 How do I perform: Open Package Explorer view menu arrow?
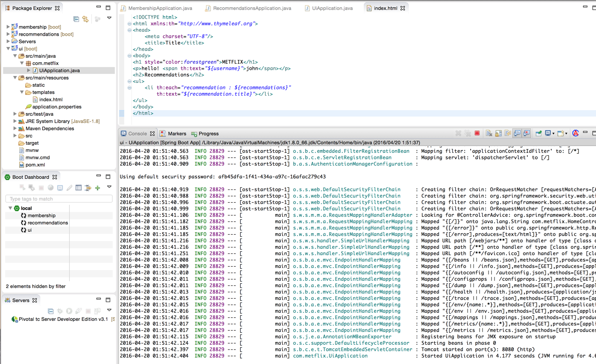(x=109, y=18)
